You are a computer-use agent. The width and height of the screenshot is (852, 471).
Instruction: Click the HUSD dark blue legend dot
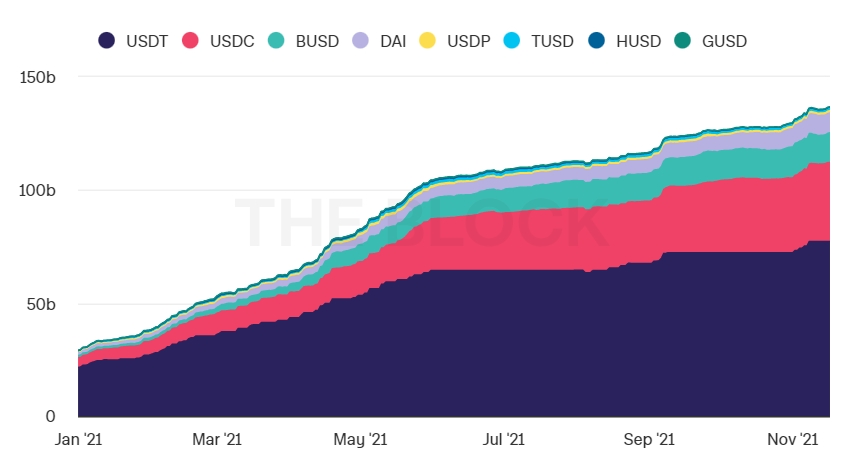coord(598,41)
